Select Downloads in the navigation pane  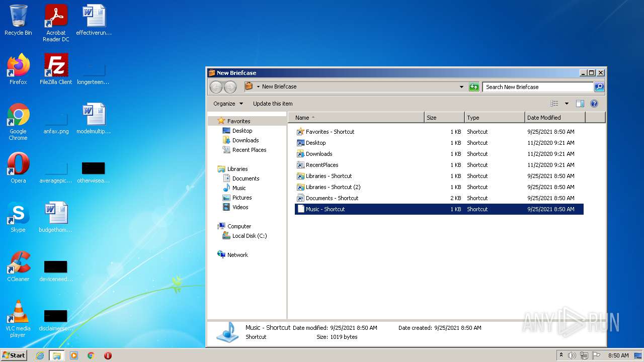point(246,140)
